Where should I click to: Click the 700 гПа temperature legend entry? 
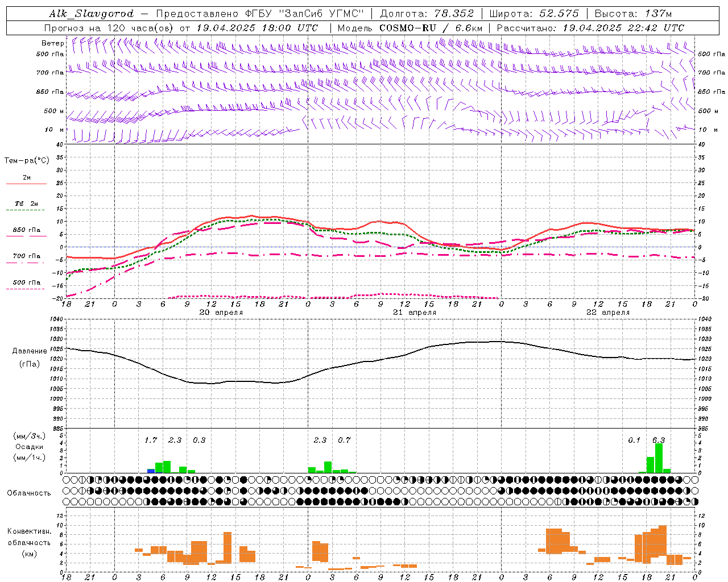[x=26, y=256]
